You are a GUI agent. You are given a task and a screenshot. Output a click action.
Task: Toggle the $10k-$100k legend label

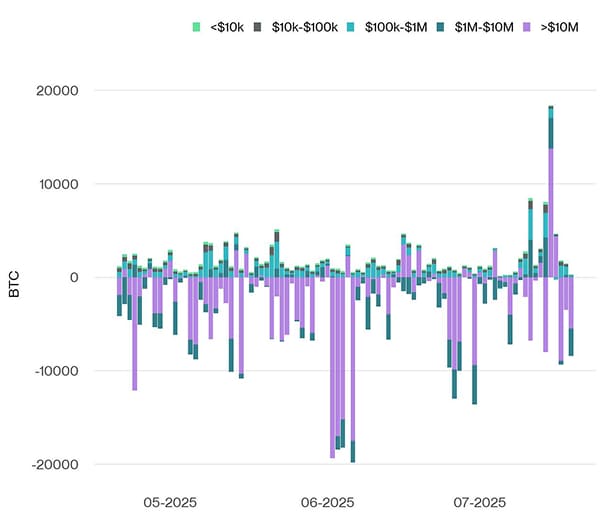coord(305,27)
